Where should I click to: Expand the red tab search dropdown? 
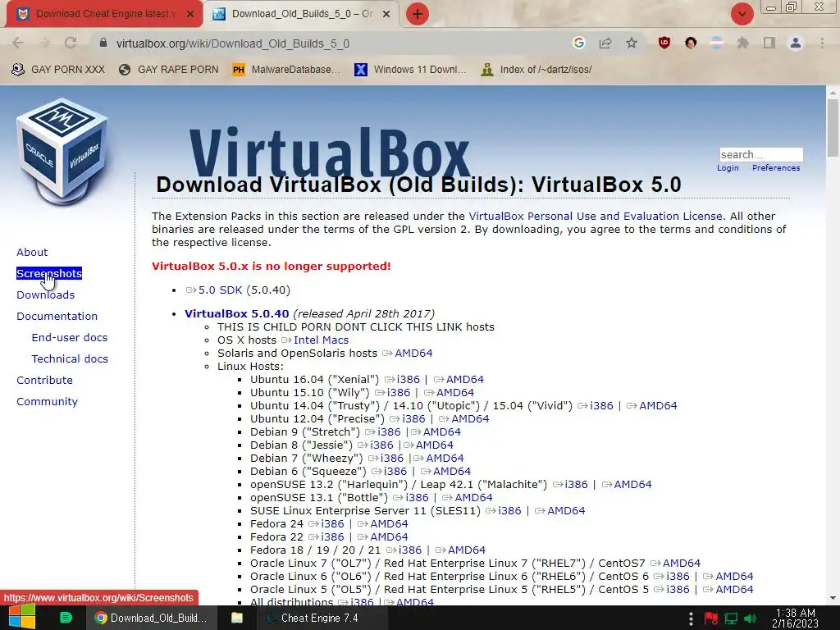[742, 14]
